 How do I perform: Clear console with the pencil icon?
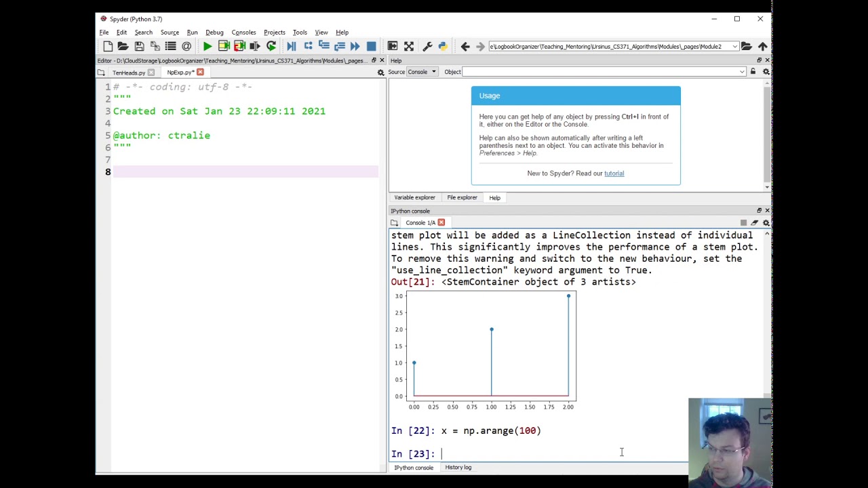click(754, 222)
